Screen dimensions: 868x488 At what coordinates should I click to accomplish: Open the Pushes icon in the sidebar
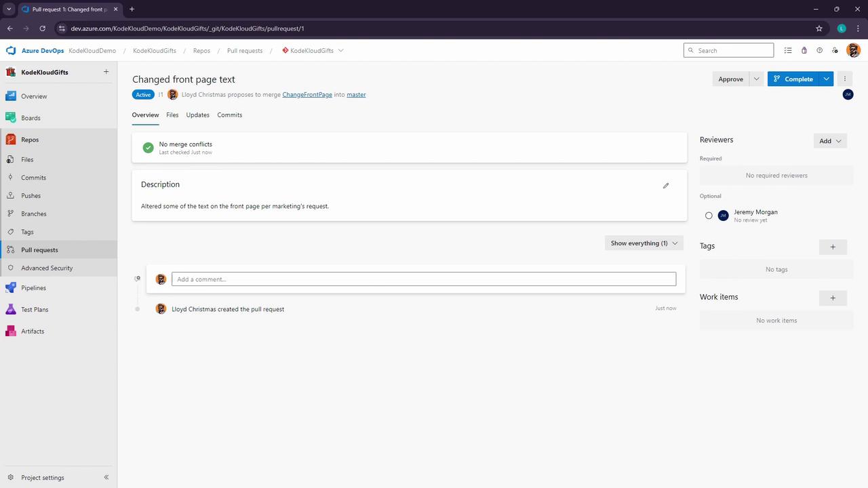tap(10, 196)
